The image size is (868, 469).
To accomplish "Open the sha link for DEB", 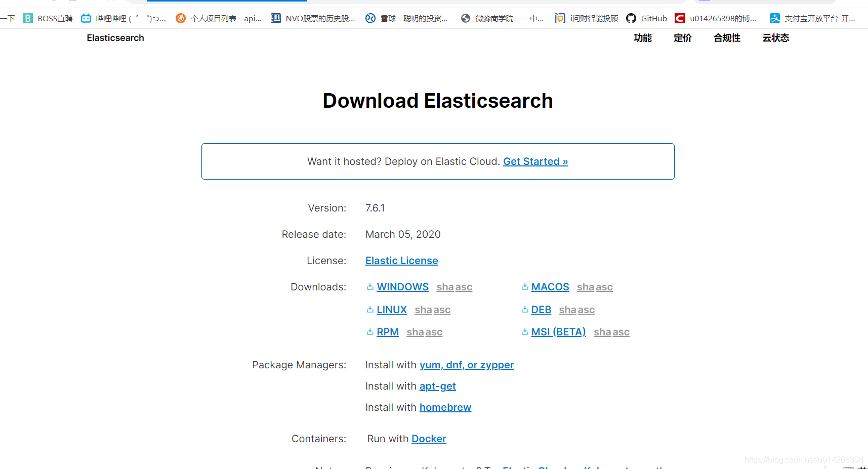I will [x=567, y=310].
